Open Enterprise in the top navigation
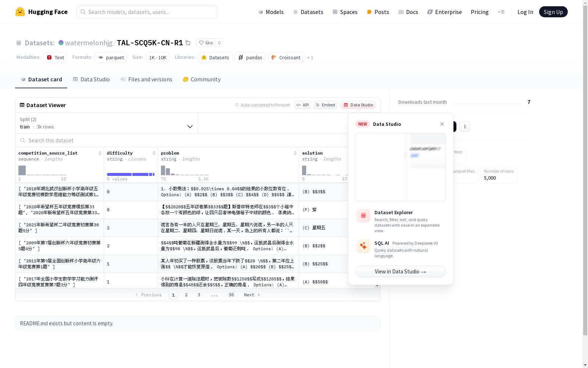 pos(444,12)
